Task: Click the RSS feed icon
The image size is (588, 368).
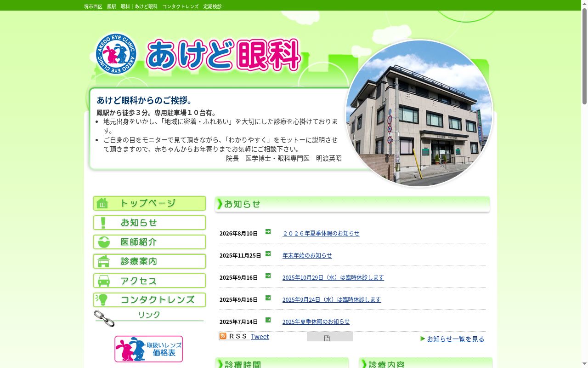Action: pyautogui.click(x=234, y=336)
